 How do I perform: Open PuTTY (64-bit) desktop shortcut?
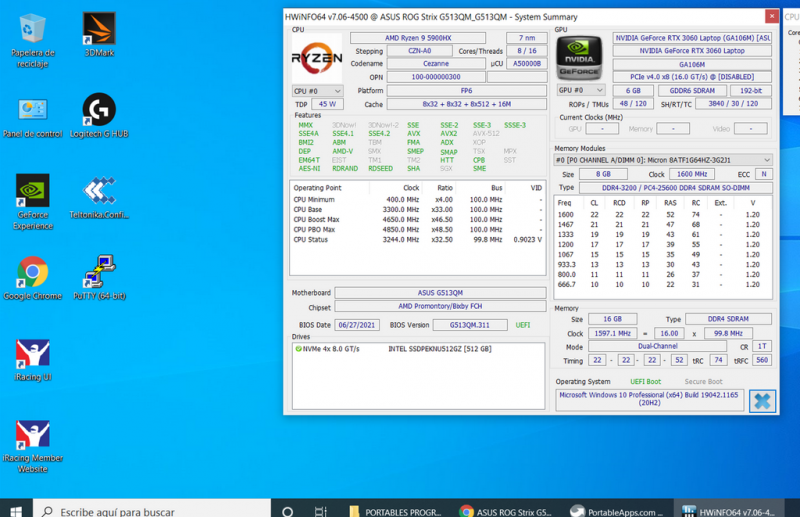coord(99,278)
